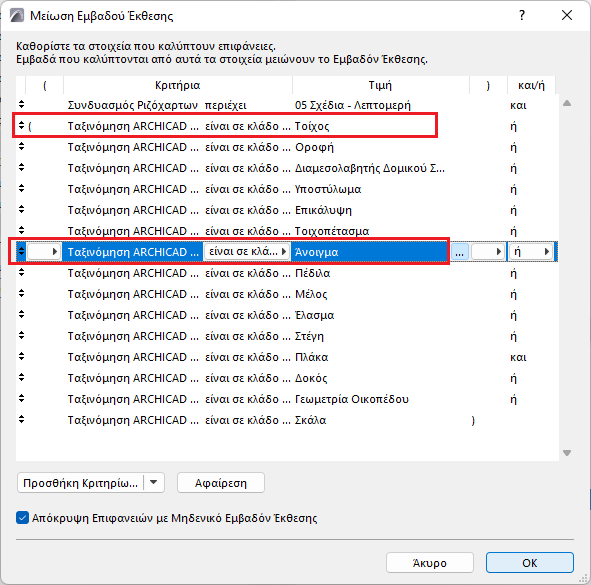
Task: Click the Τιμή column header
Action: 380,85
